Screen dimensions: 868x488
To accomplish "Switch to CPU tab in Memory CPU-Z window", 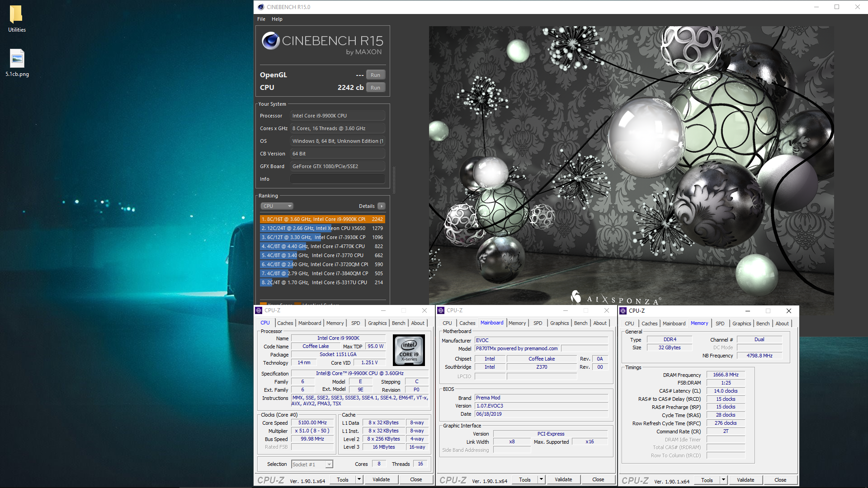I will (x=629, y=324).
